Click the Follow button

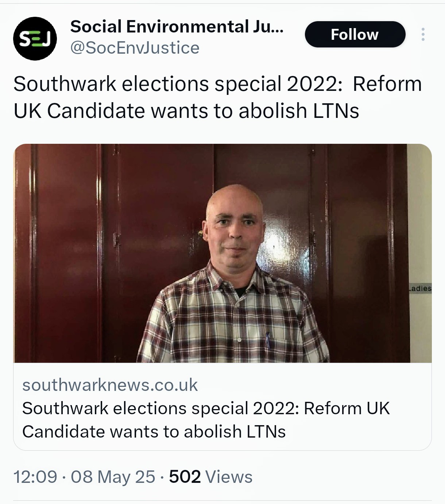pos(355,34)
